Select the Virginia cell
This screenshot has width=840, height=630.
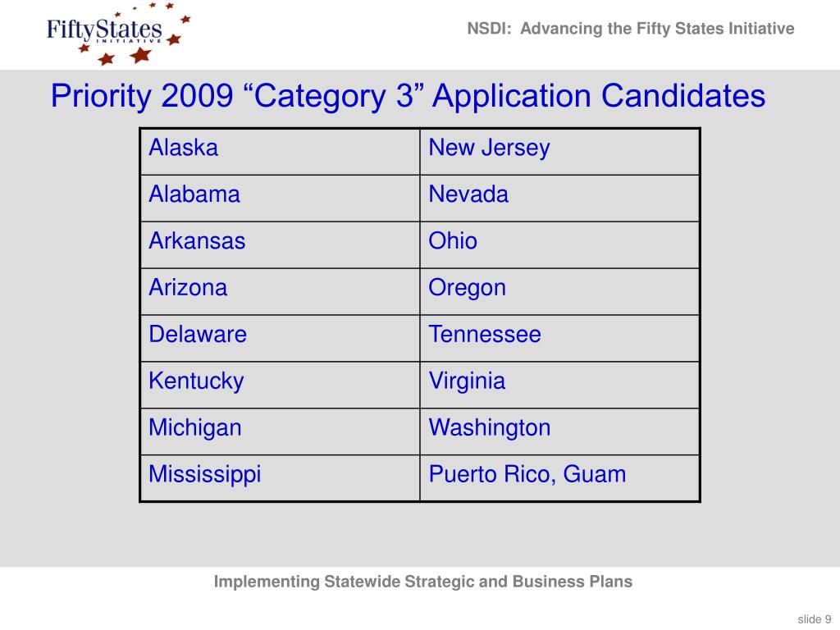[x=559, y=385]
